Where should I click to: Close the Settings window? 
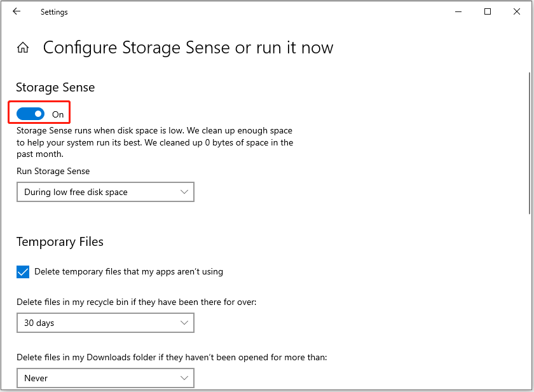[x=516, y=11]
